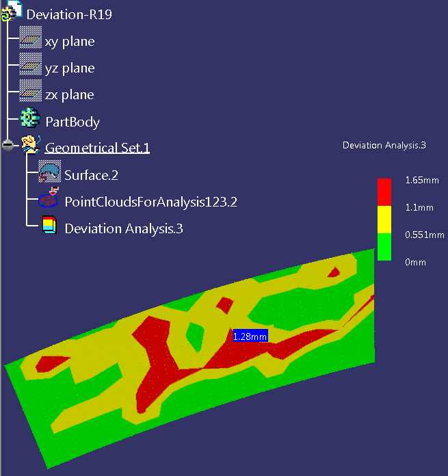Click the red legend color band

384,192
